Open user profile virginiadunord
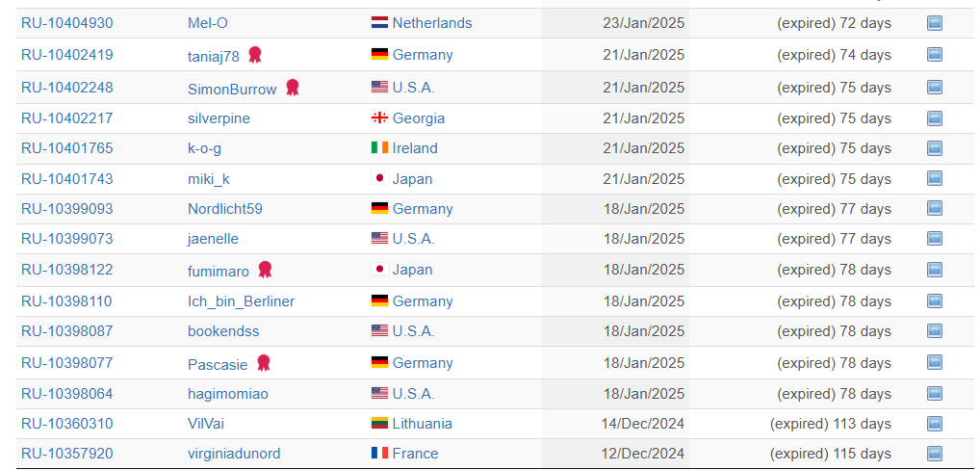Screen dimensions: 980x470 coord(234,454)
